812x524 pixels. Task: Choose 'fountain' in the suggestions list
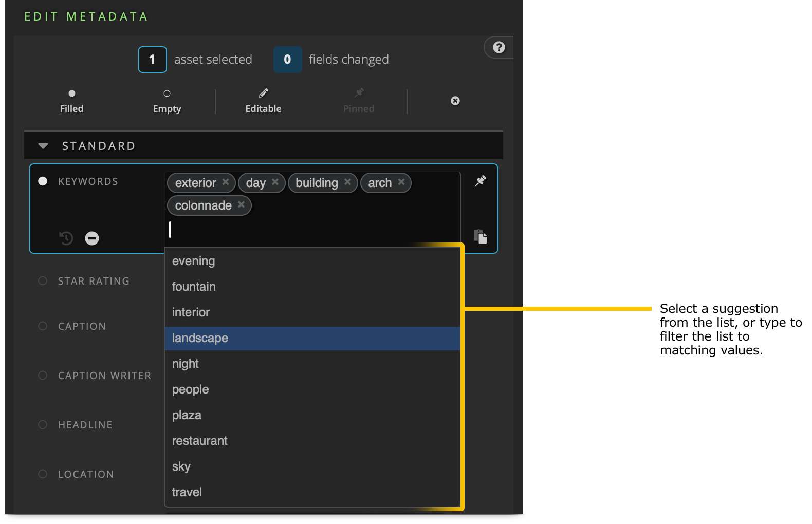click(x=194, y=287)
